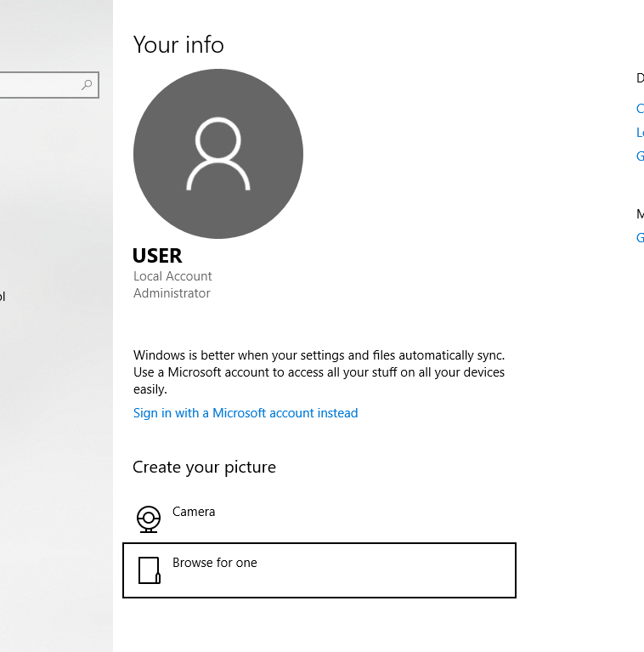
Task: Click the Camera webcam icon
Action: (x=149, y=519)
